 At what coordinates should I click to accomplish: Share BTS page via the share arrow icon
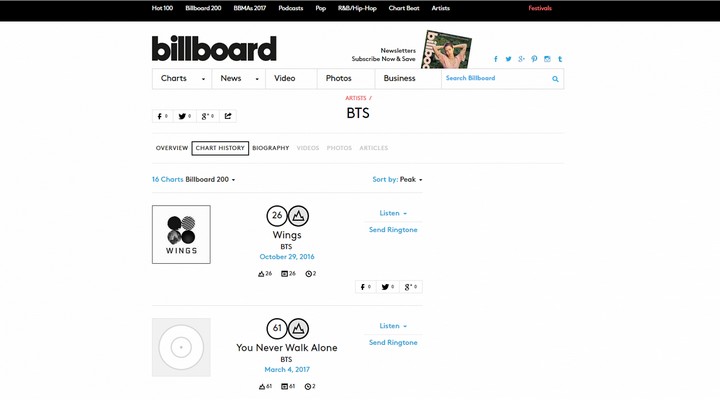(228, 116)
